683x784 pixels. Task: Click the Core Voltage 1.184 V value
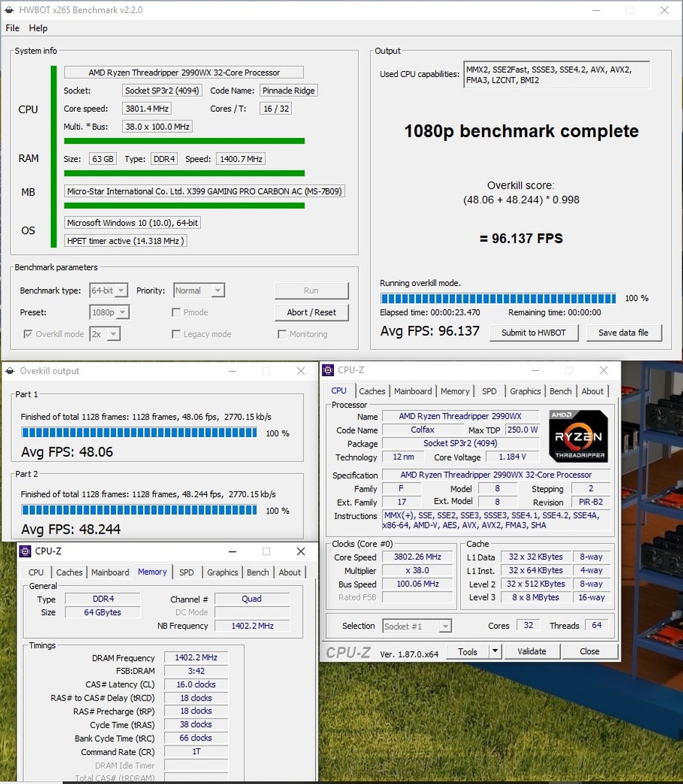click(x=512, y=457)
